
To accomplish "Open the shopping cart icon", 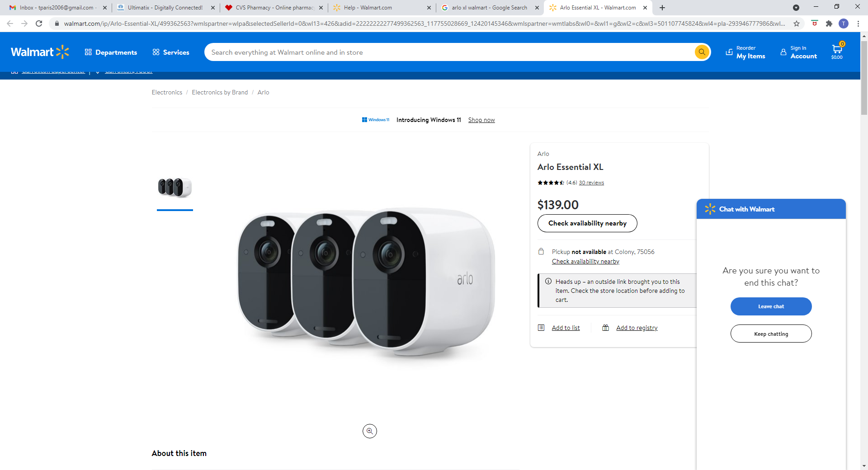I will pyautogui.click(x=837, y=51).
